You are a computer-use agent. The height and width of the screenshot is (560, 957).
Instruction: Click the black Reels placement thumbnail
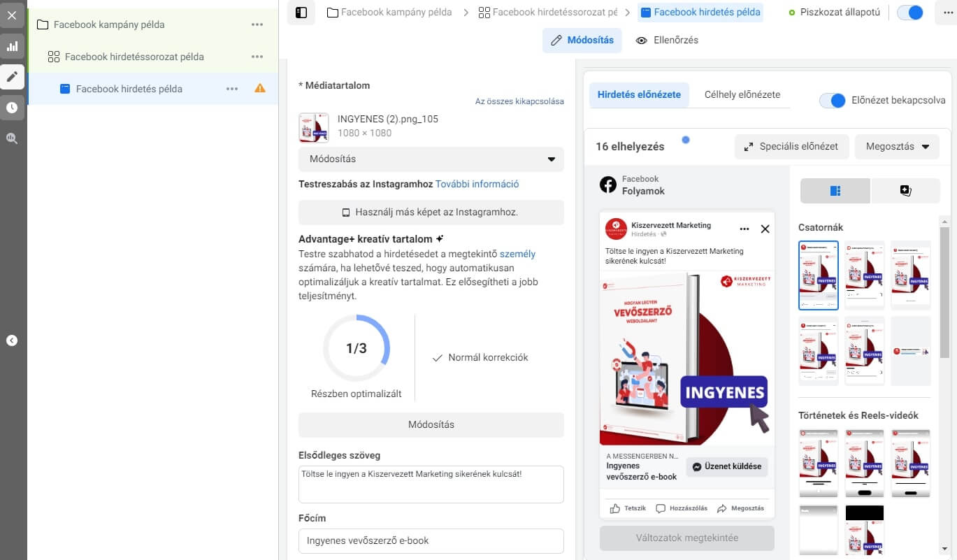pos(865,531)
